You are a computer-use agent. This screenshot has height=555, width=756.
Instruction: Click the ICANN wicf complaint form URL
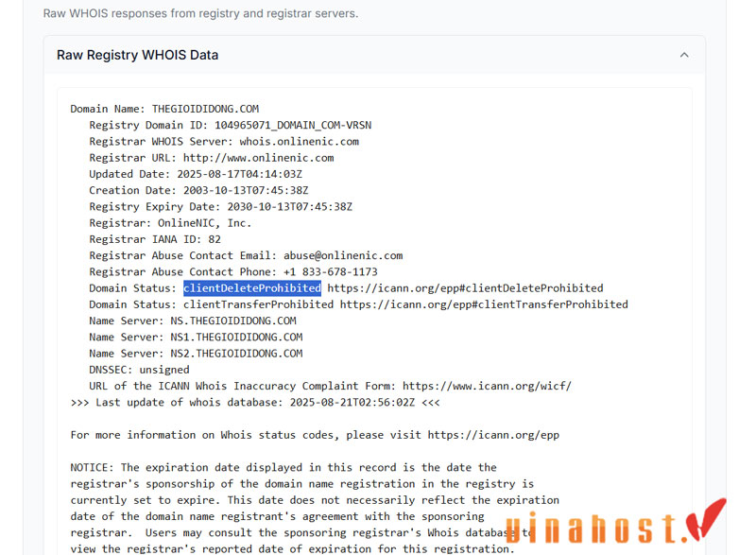[x=487, y=387]
